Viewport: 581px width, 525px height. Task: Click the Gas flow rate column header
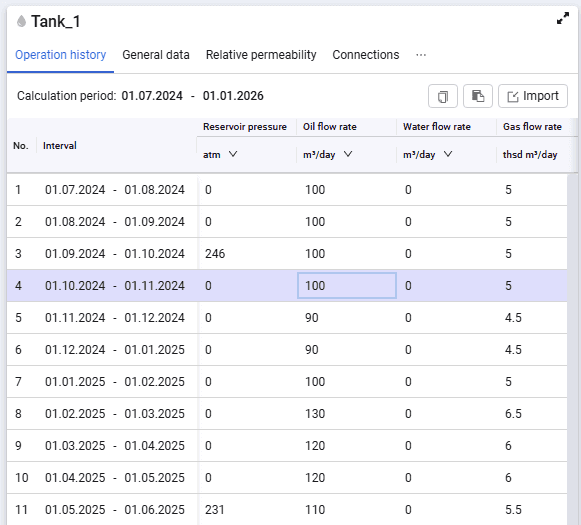click(532, 127)
